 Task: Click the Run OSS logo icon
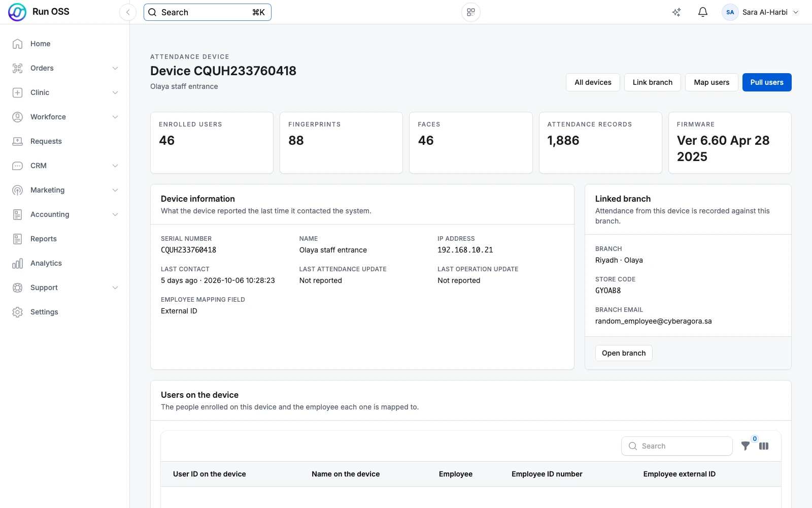[17, 12]
